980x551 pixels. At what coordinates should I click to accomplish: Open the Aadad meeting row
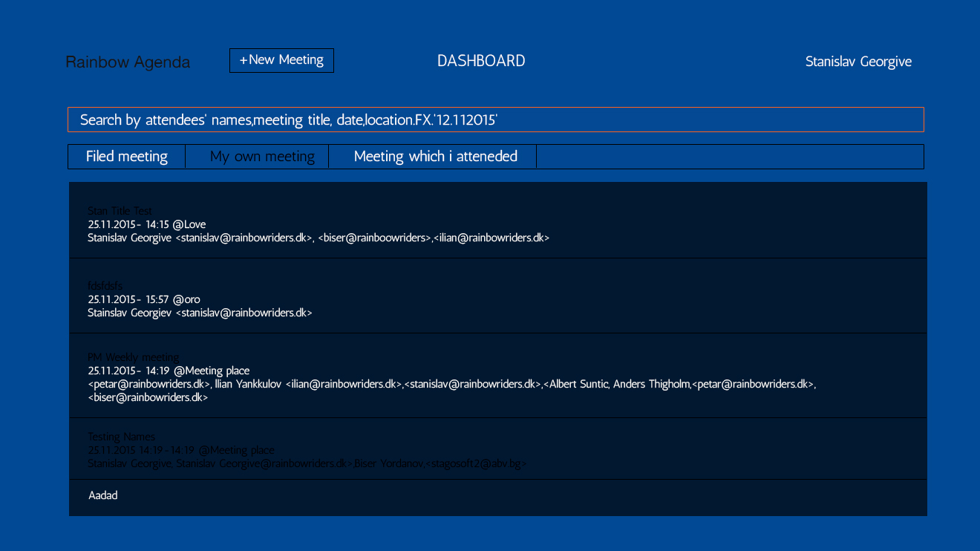click(498, 498)
